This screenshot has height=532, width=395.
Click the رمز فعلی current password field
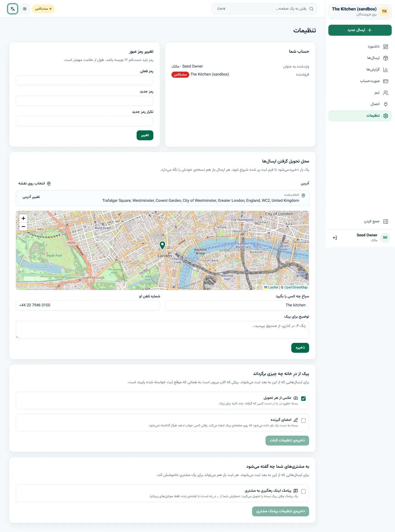[84, 80]
